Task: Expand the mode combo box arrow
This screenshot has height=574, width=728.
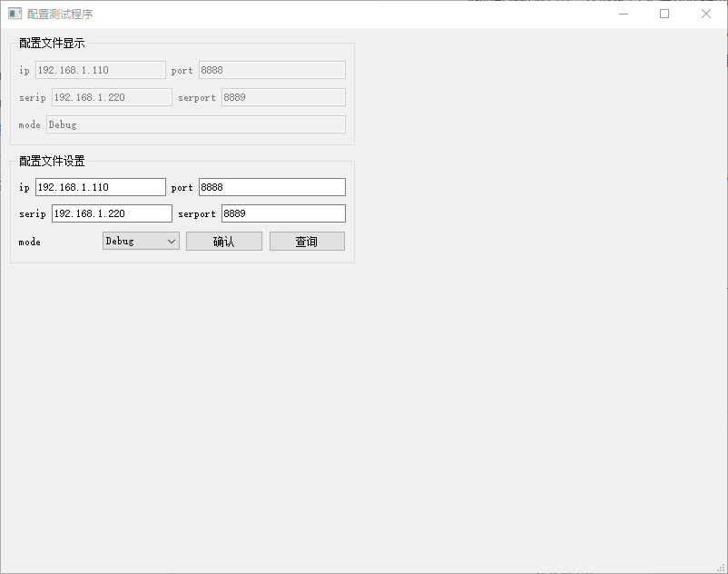Action: coord(172,241)
